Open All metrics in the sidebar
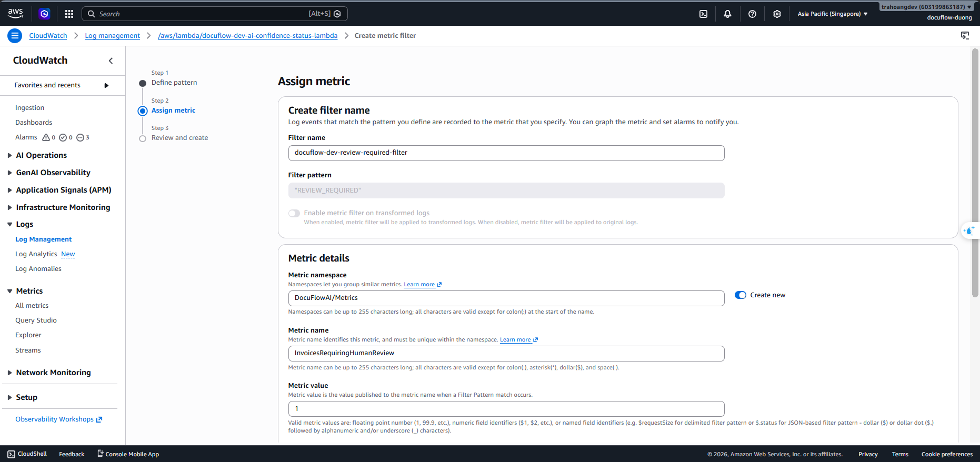Viewport: 980px width, 462px height. click(32, 306)
